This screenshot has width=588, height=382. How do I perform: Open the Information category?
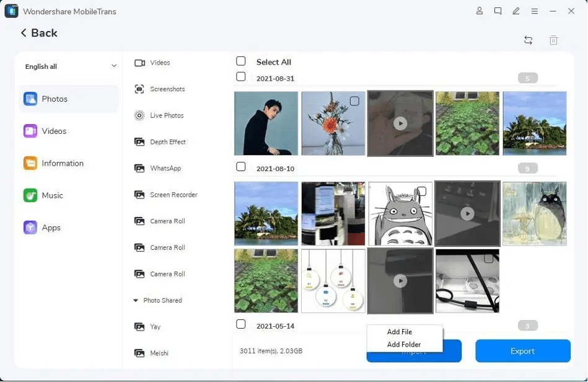coord(63,163)
